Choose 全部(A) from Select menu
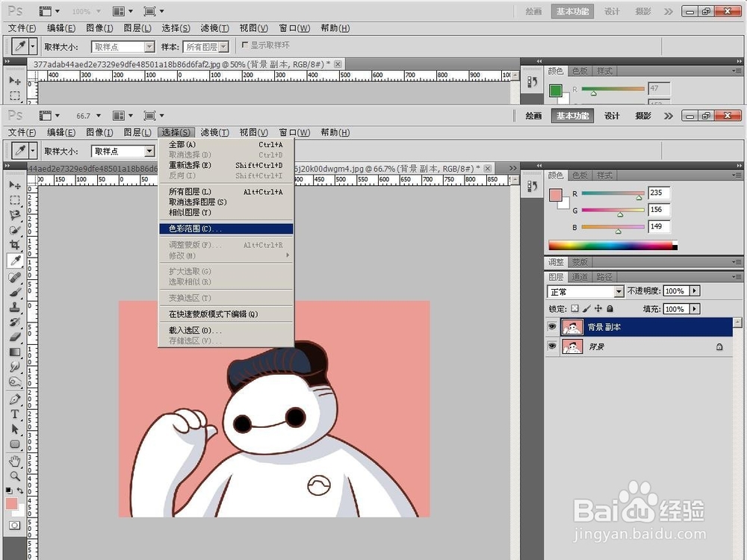This screenshot has width=747, height=560. point(226,144)
